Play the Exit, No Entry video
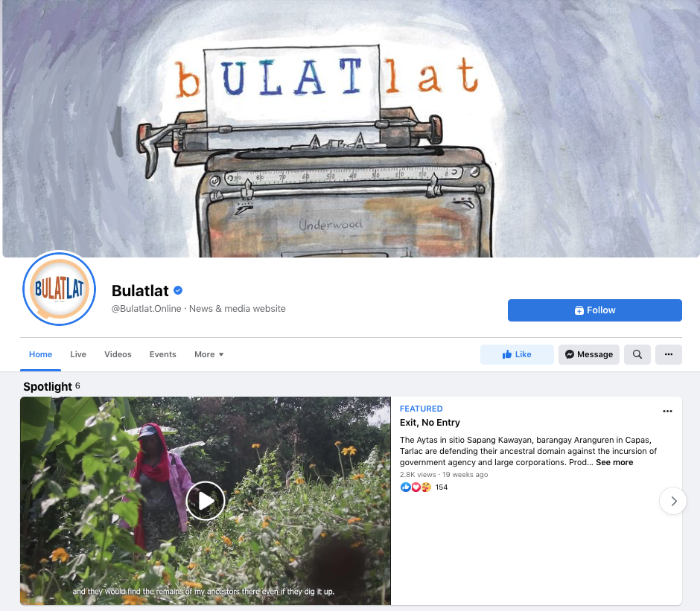700x611 pixels. point(206,501)
